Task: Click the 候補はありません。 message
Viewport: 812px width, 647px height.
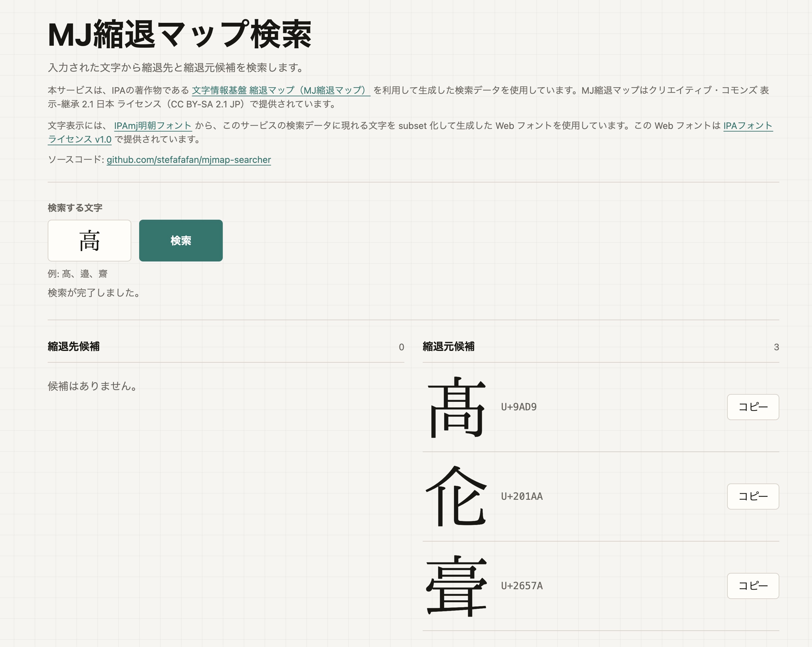Action: pyautogui.click(x=93, y=386)
